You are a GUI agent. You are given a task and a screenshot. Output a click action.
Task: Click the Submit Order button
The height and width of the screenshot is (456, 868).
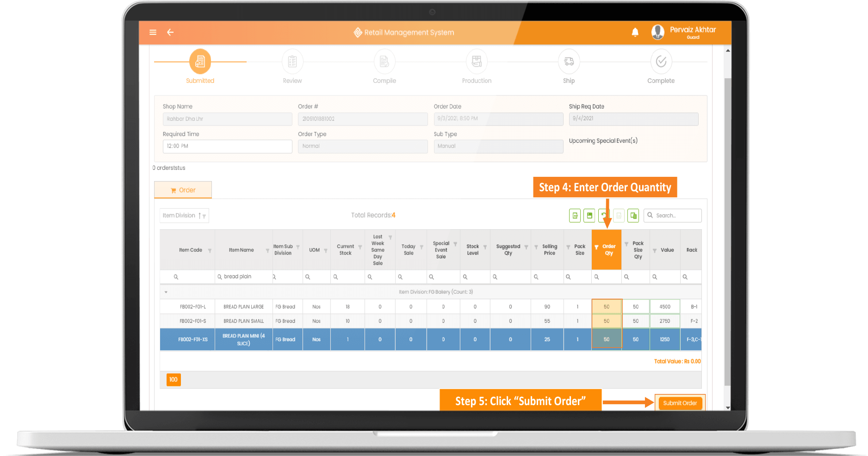680,403
